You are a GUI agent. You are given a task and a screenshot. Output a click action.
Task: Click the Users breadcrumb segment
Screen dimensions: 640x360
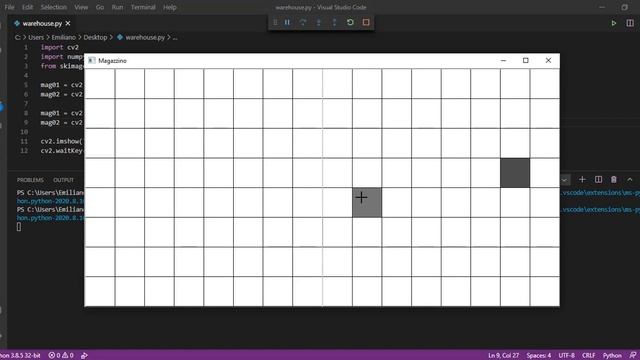(36, 38)
